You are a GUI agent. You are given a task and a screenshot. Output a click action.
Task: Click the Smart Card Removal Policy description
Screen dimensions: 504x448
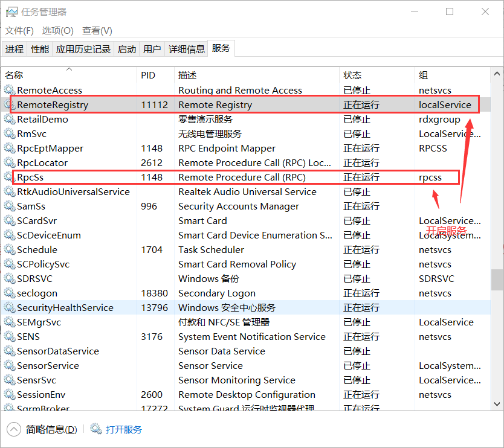point(237,264)
